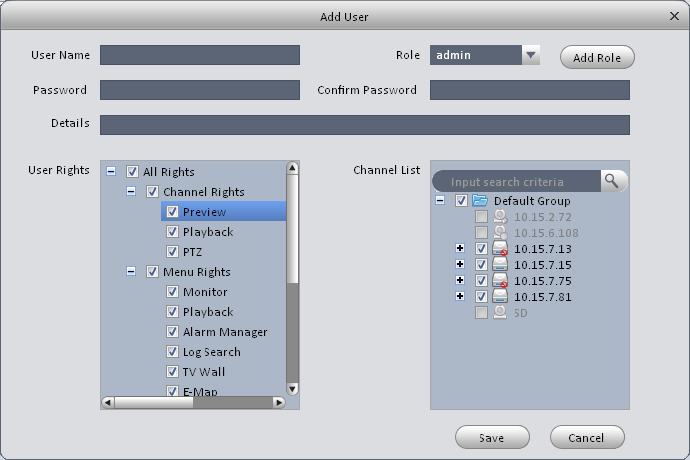Screen dimensions: 690x460
Task: Expand the 10.15.7.81 device node
Action: [x=460, y=296]
